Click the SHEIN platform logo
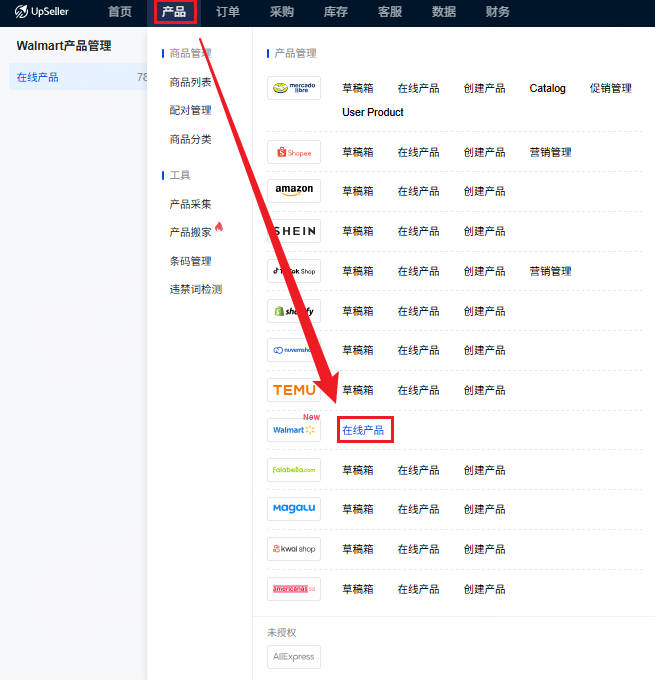This screenshot has height=680, width=655. (294, 231)
